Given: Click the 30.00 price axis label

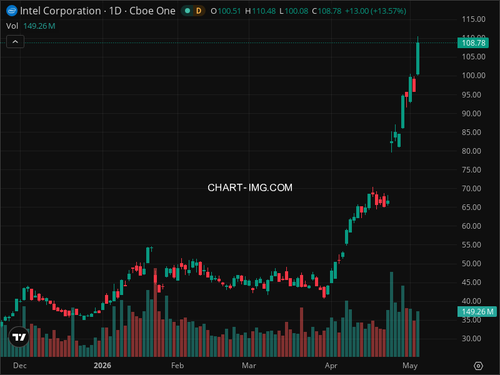Looking at the screenshot, I should pyautogui.click(x=471, y=339).
